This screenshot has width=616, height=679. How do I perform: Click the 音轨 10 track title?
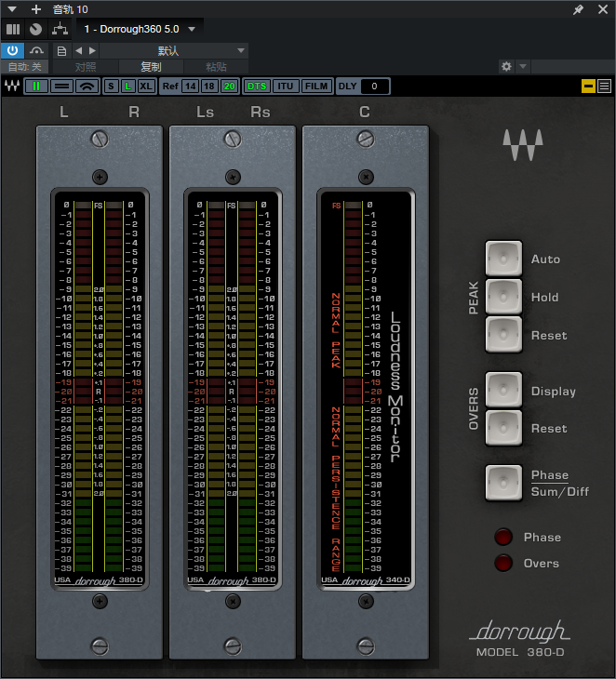tap(70, 9)
